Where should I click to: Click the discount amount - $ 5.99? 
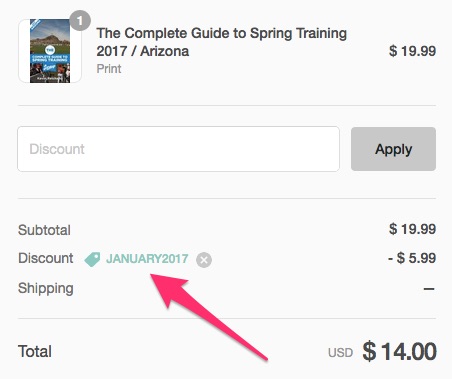tap(412, 258)
